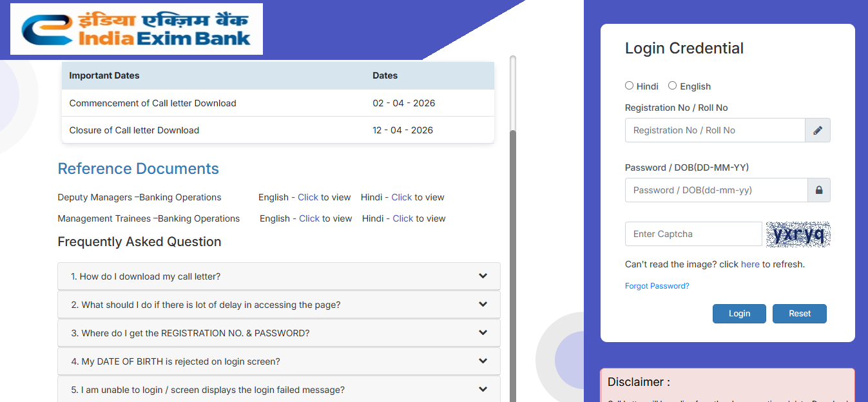Image resolution: width=868 pixels, height=402 pixels.
Task: Click the lock icon beside Password field
Action: coord(819,190)
